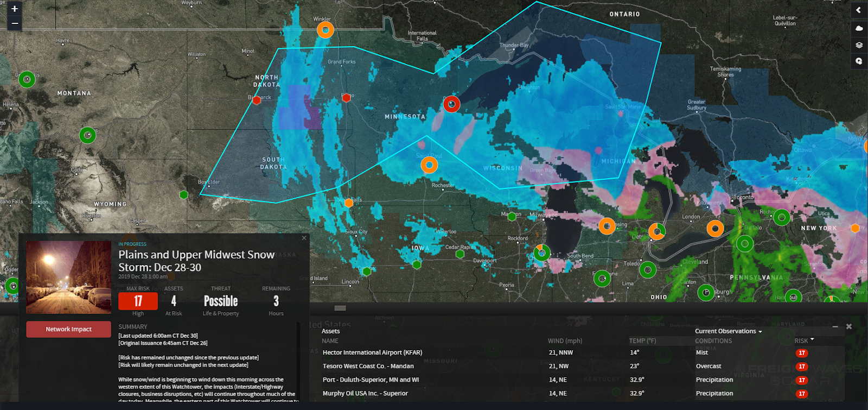The height and width of the screenshot is (410, 868).
Task: Zoom in on the map
Action: pyautogui.click(x=15, y=9)
